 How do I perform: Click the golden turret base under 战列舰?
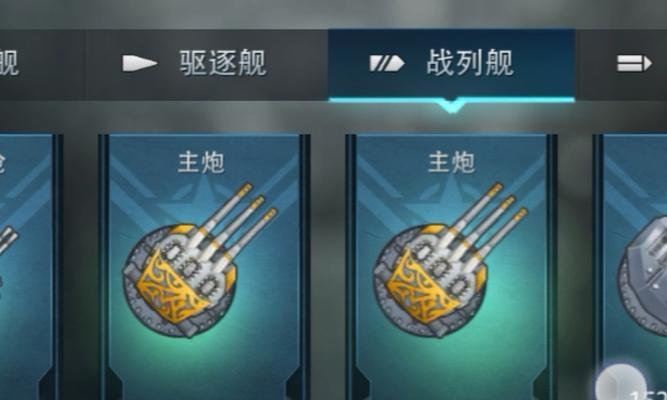[422, 287]
